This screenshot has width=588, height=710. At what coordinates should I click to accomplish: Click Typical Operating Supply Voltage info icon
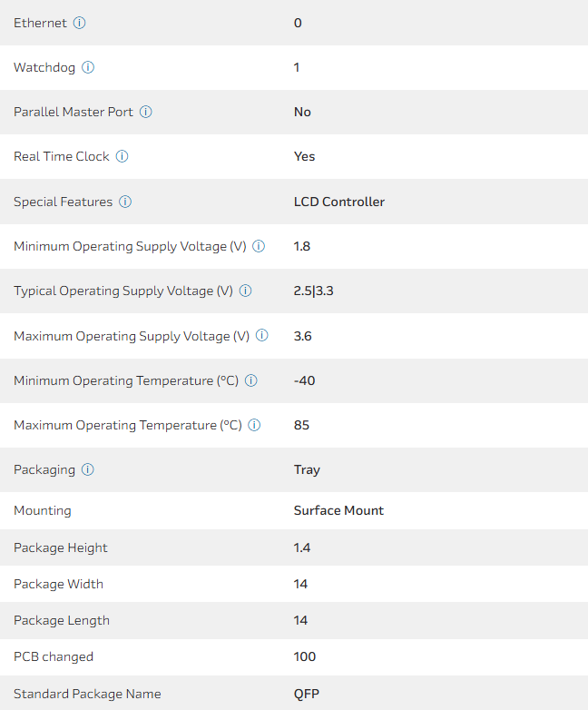tap(245, 291)
